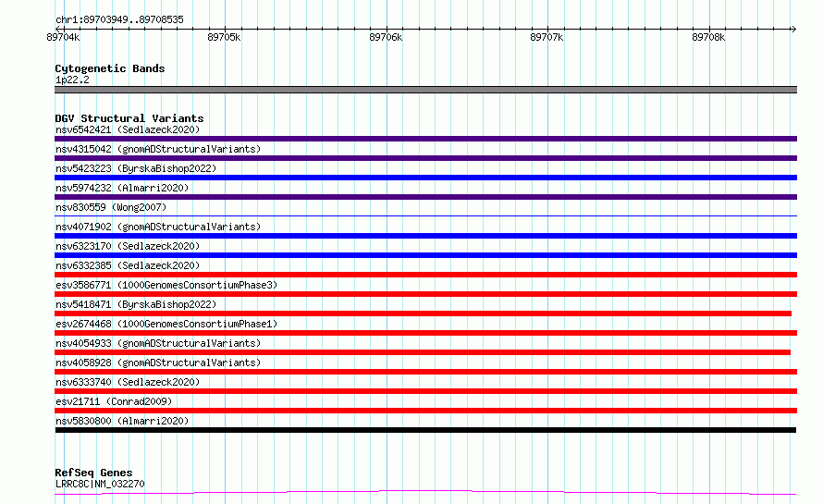823x504 pixels.
Task: Open esv2674468 (1000GenomesConsortiumPhase1) label
Action: click(x=166, y=324)
